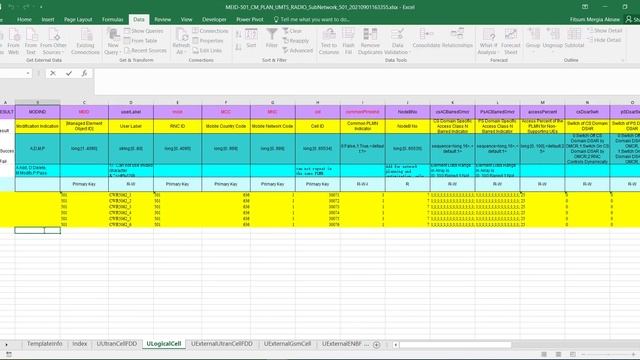Click the Flash Fill icon
The width and height of the screenshot is (640, 360).
[x=348, y=41]
